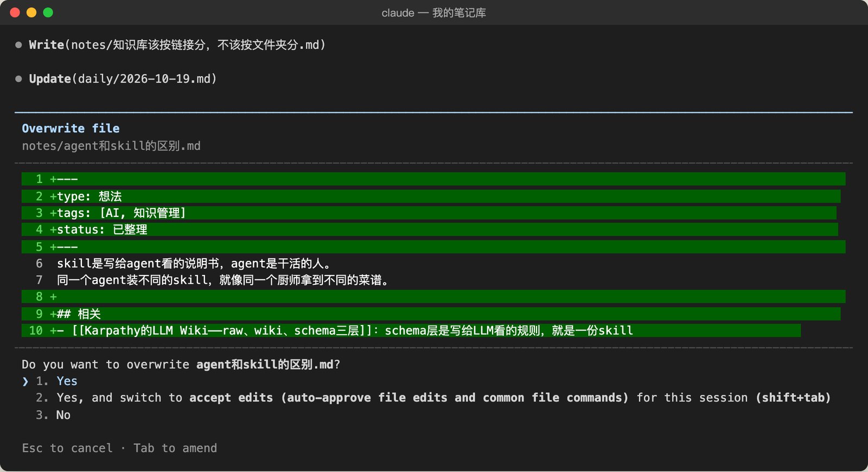Click the empty added diff line 8
Image resolution: width=868 pixels, height=472 pixels.
433,297
